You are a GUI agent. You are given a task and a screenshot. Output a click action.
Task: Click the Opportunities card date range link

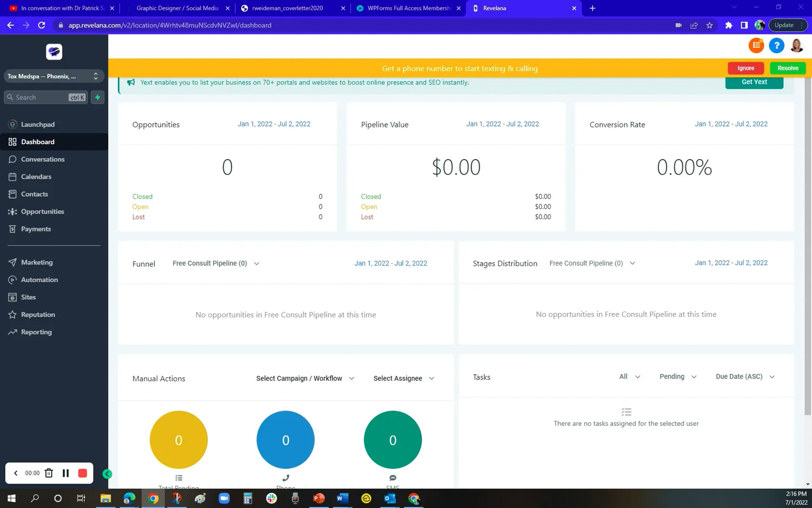coord(274,124)
